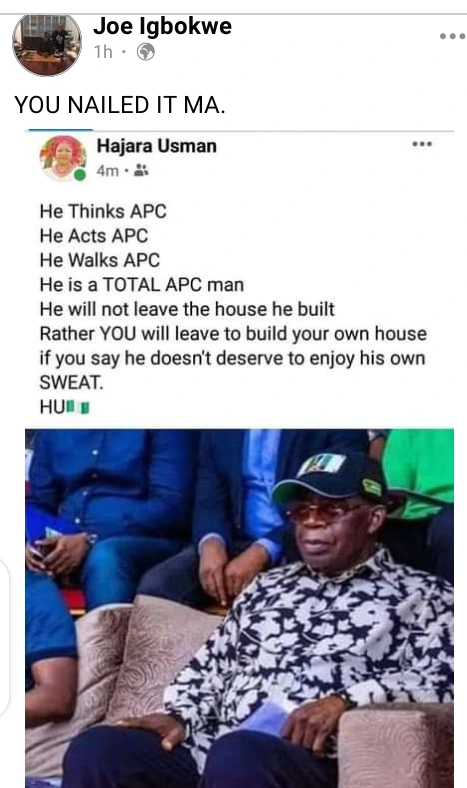Open Hajara Usman's profile avatar
The image size is (467, 788).
(63, 158)
